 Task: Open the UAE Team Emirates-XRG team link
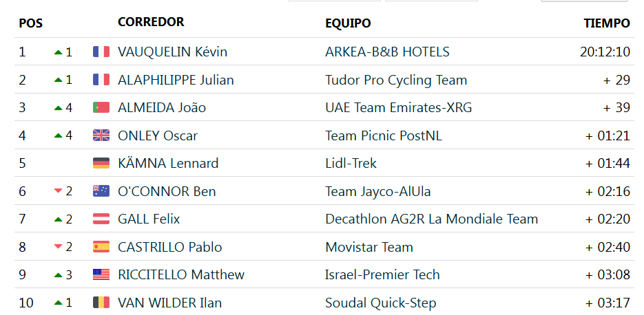pyautogui.click(x=398, y=107)
